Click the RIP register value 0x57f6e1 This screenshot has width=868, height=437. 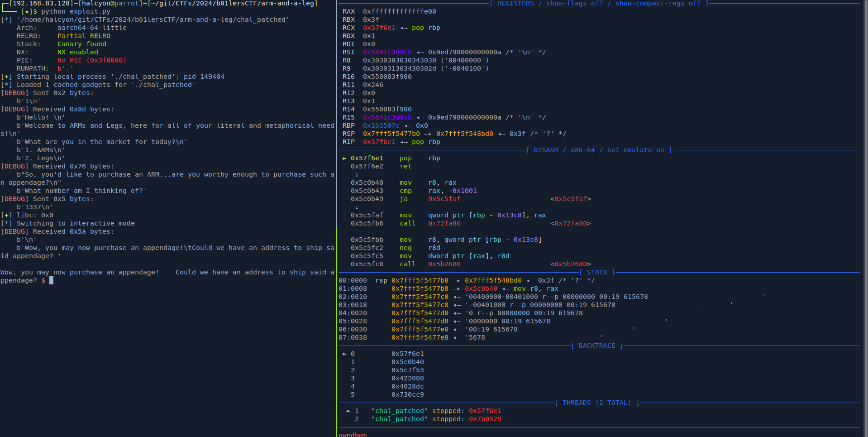point(379,142)
